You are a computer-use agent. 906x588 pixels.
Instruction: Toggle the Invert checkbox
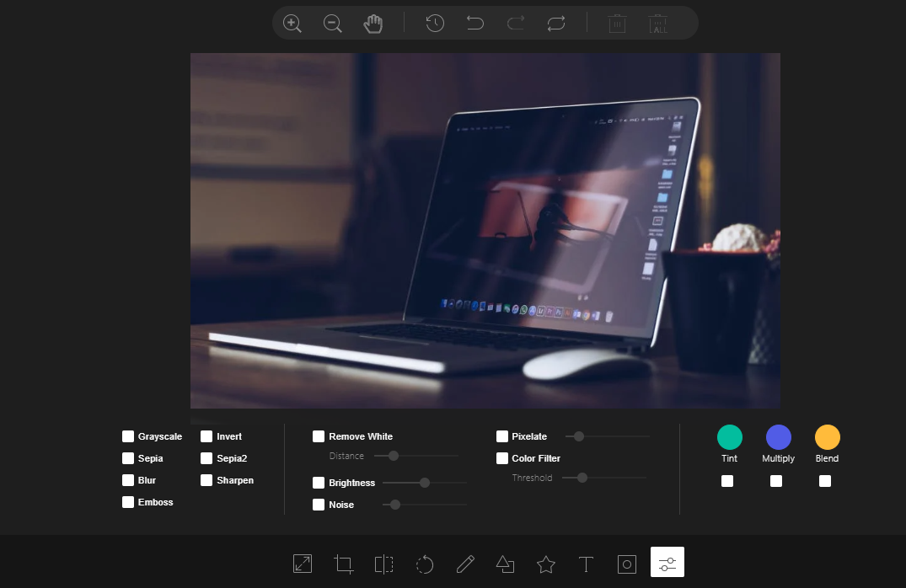[x=206, y=436]
